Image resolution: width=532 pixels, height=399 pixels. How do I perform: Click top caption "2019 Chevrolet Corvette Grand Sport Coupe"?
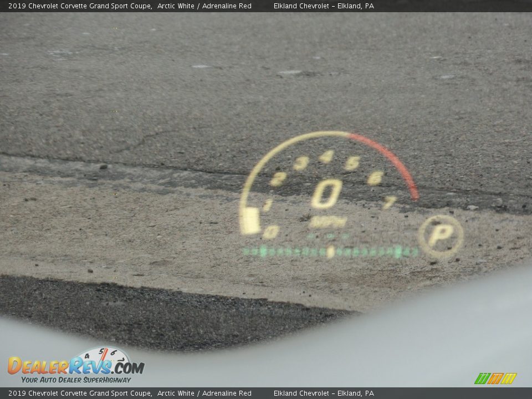80,6
